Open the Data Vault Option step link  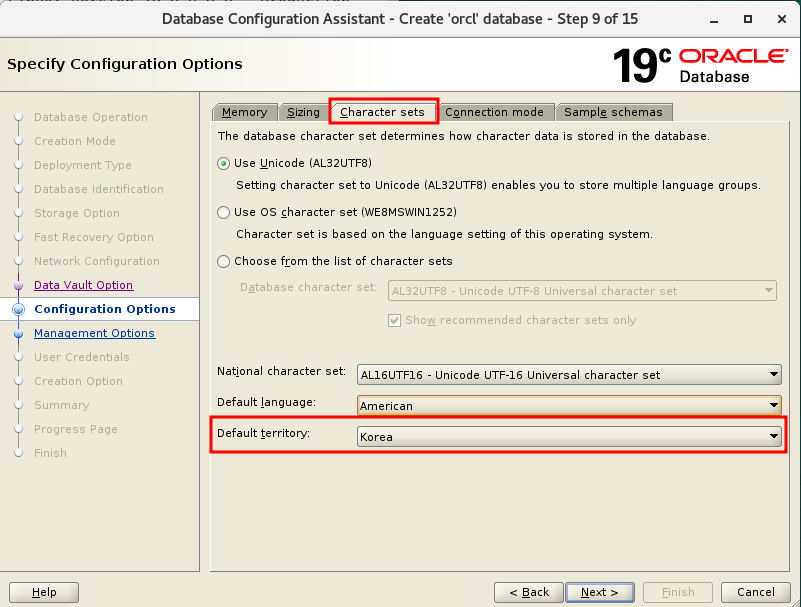point(83,285)
